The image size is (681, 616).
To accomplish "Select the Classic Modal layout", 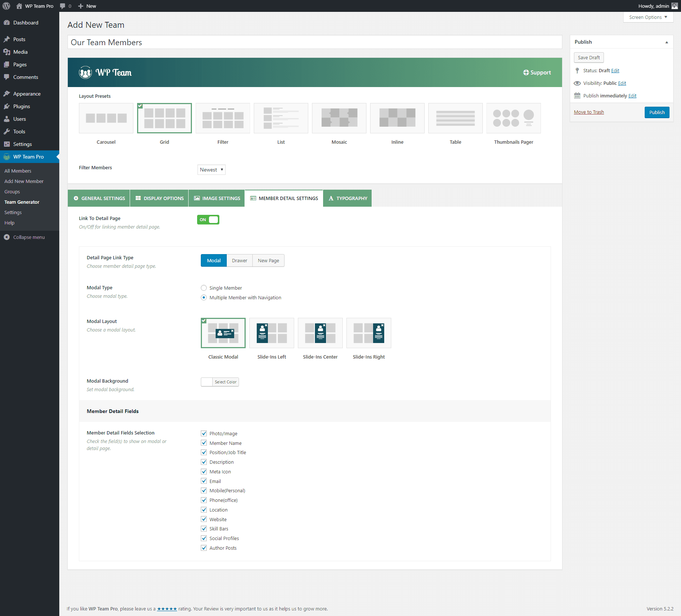I will coord(223,333).
